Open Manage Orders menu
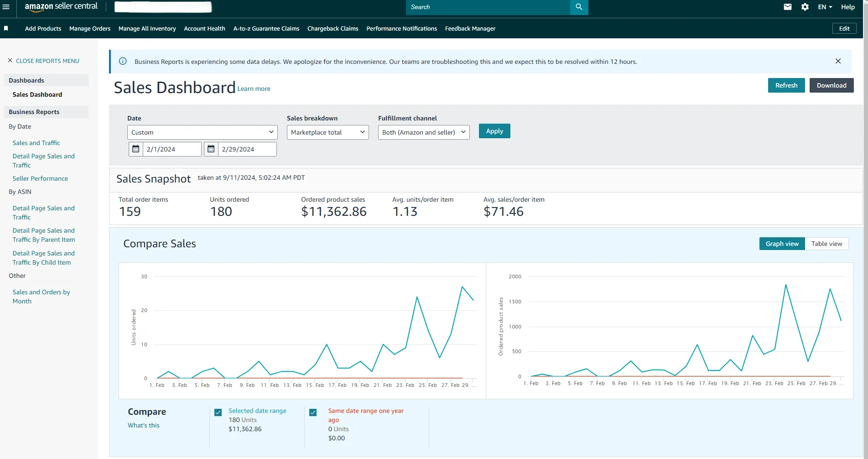 pos(90,28)
